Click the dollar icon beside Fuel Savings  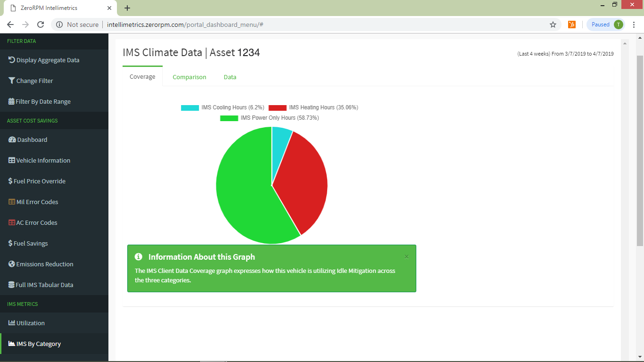10,243
